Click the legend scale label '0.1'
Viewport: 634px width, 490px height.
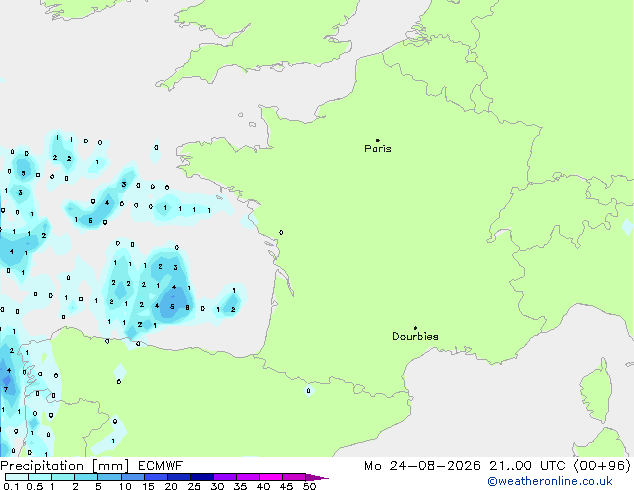[x=11, y=486]
